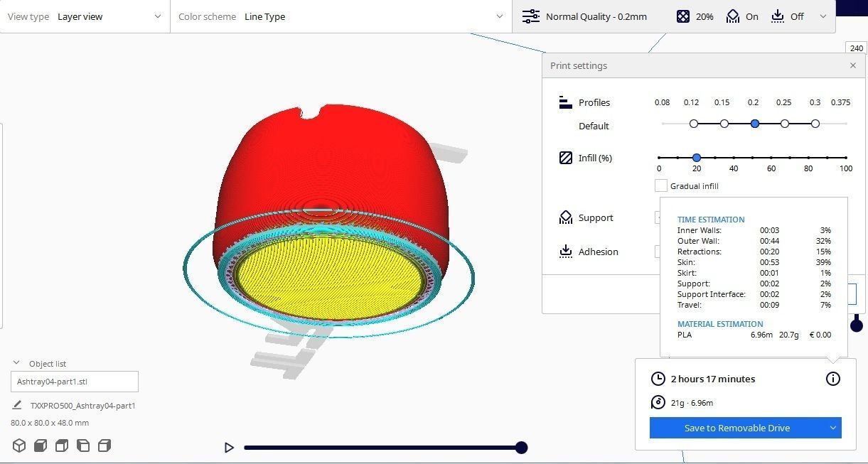Click the support On icon in summary bar

[x=733, y=16]
